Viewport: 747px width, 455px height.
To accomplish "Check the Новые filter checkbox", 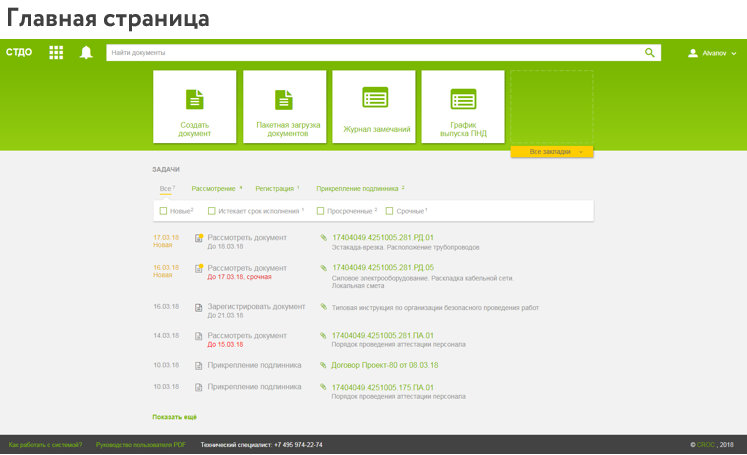I will (x=163, y=211).
